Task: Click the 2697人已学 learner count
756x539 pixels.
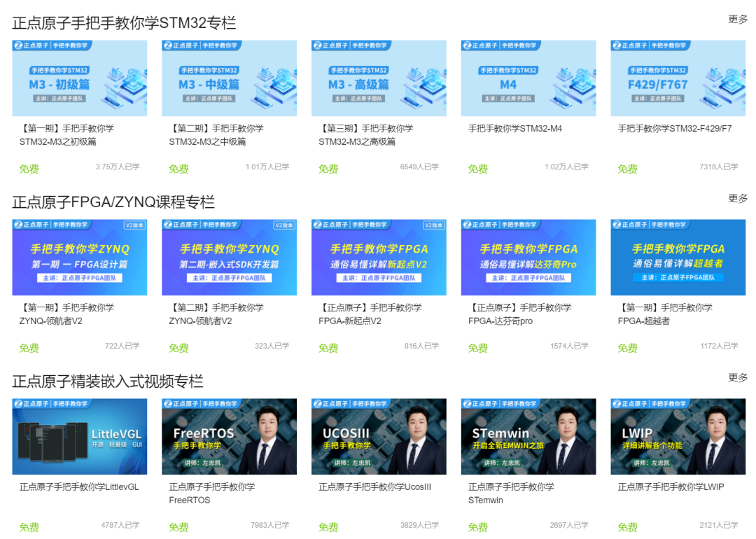Action: tap(569, 525)
